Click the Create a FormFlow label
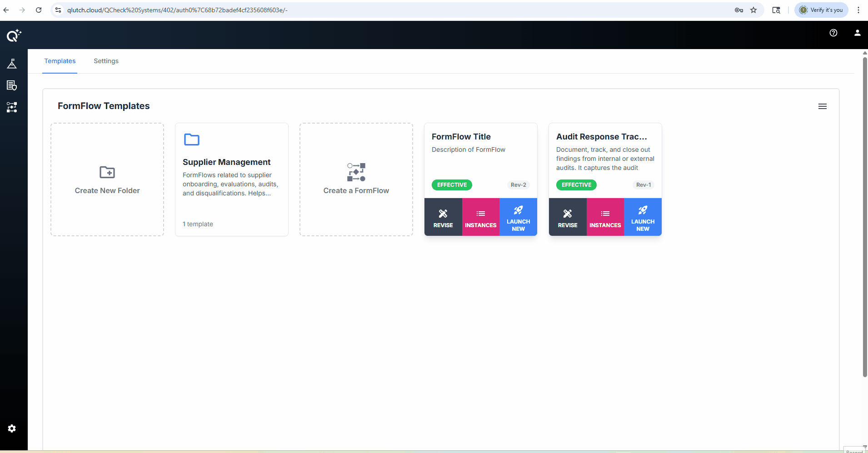868x453 pixels. (356, 191)
